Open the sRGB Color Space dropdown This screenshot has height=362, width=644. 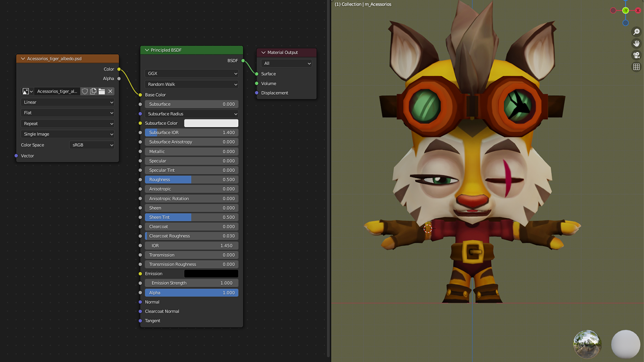(92, 145)
